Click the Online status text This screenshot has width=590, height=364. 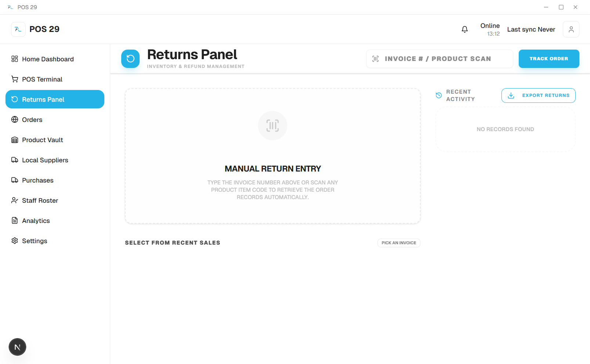coord(490,26)
